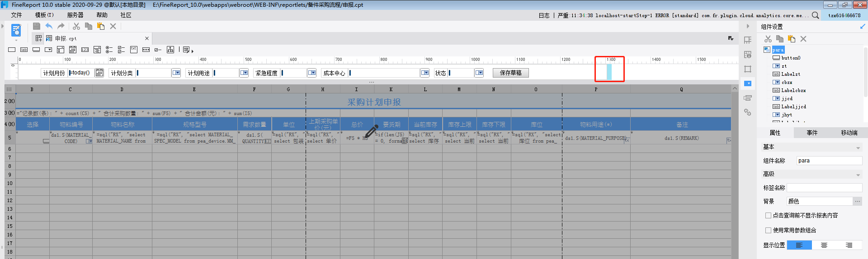This screenshot has width=868, height=259.
Task: Open the 文件 menu
Action: 17,15
